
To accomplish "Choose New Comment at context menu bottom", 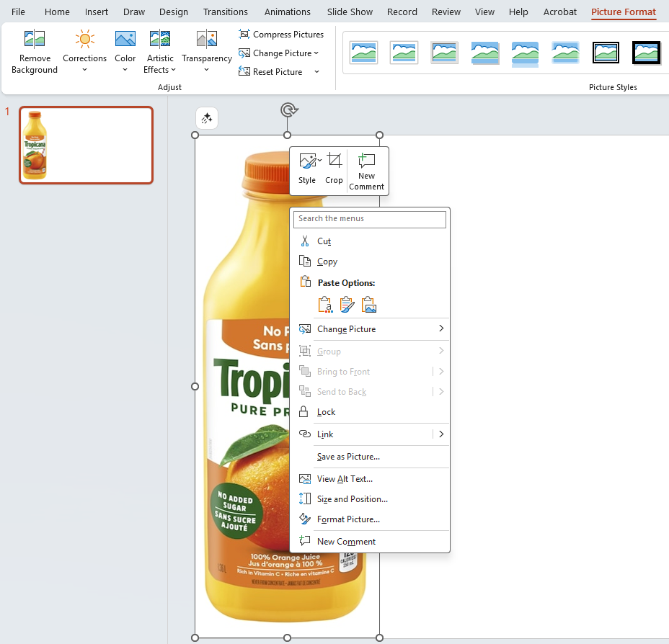I will [x=370, y=542].
